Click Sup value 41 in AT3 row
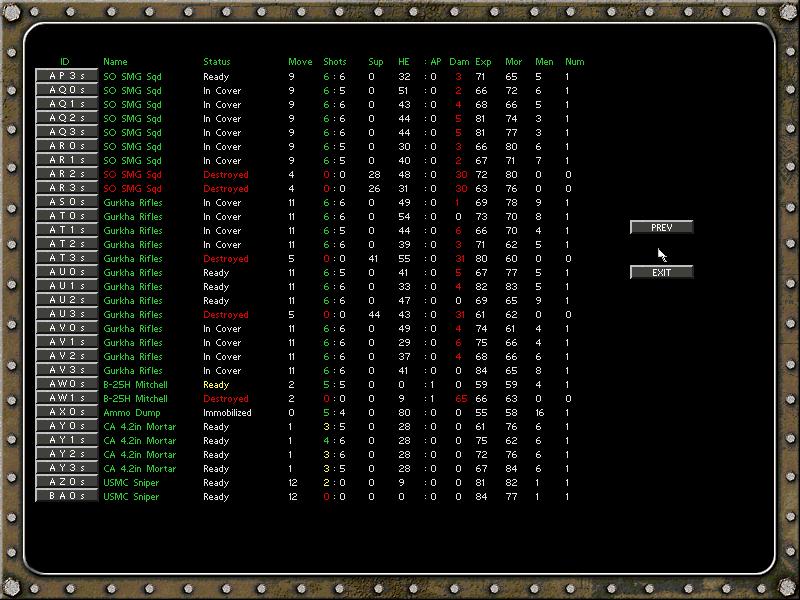The image size is (800, 600). pyautogui.click(x=373, y=259)
